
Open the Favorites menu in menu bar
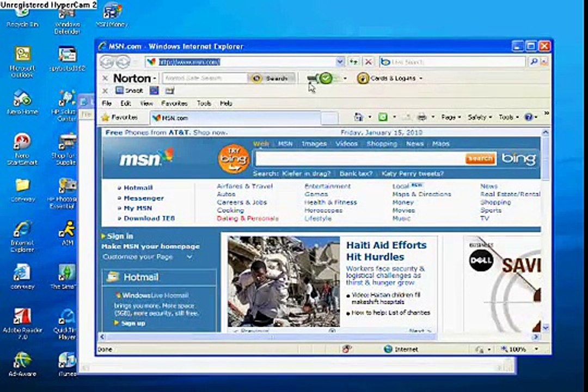pyautogui.click(x=174, y=103)
